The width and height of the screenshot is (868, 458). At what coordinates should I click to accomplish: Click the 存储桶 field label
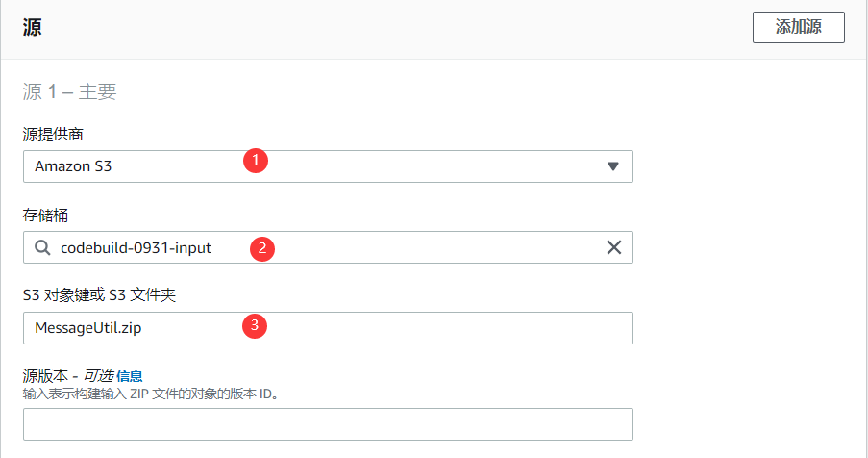pos(45,215)
